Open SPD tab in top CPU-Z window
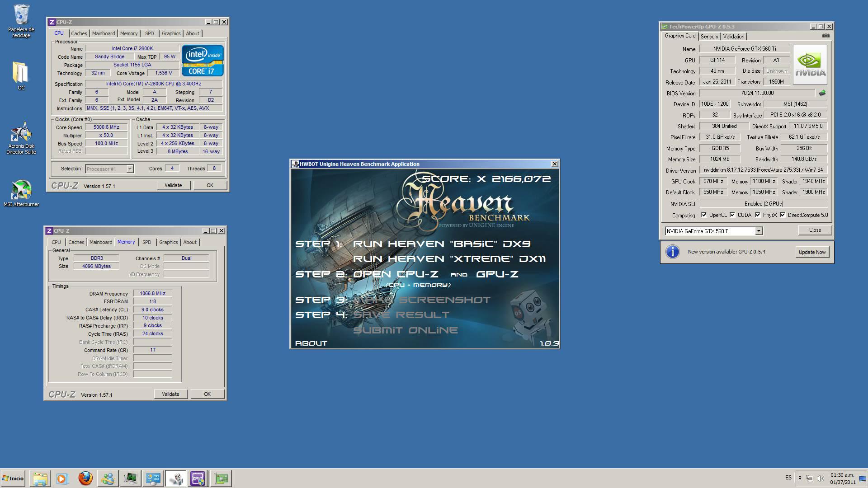Image resolution: width=868 pixels, height=488 pixels. pos(150,33)
